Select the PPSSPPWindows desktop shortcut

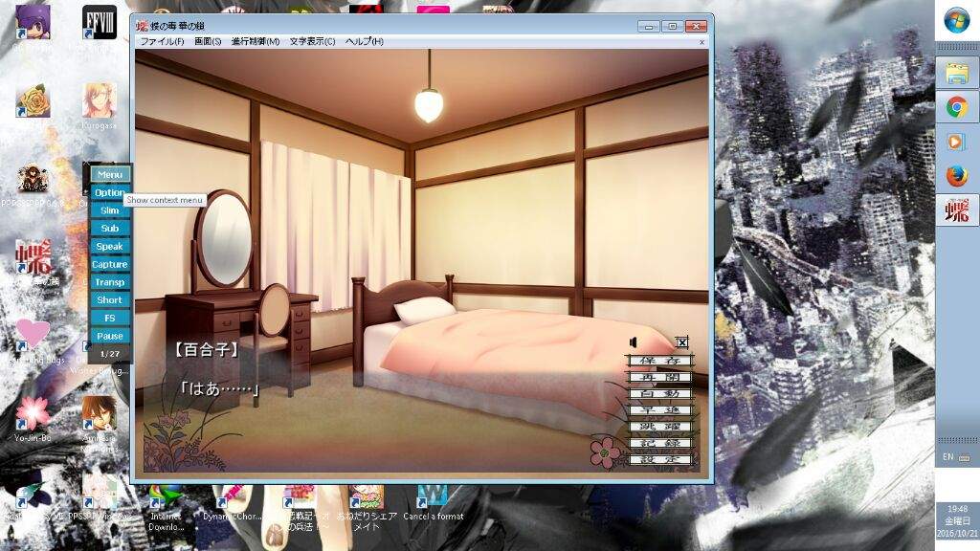pos(100,499)
